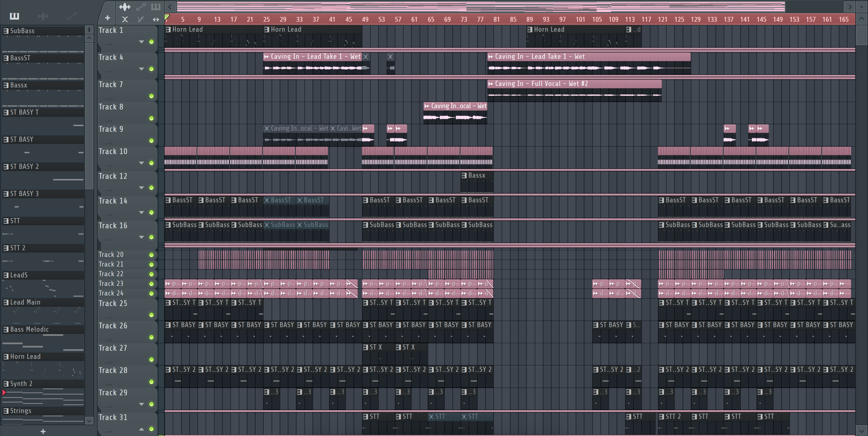Select Bass Melodic pattern in picker

[43, 330]
